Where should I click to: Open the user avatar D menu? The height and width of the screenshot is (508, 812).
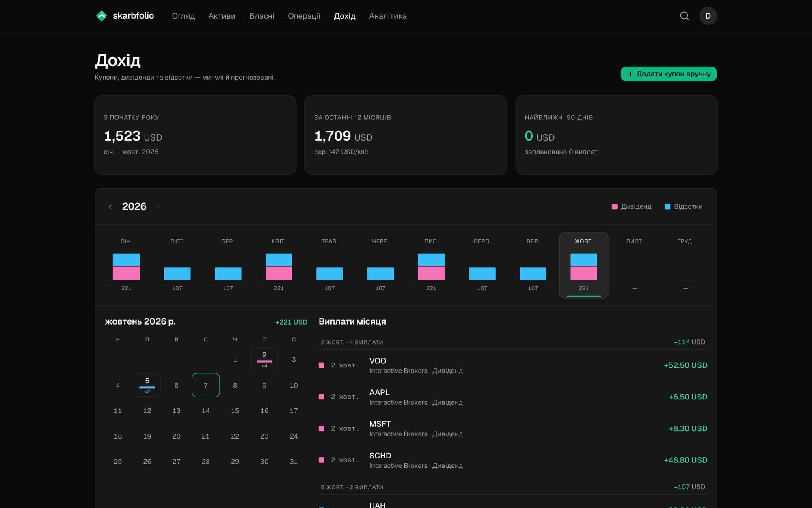708,16
